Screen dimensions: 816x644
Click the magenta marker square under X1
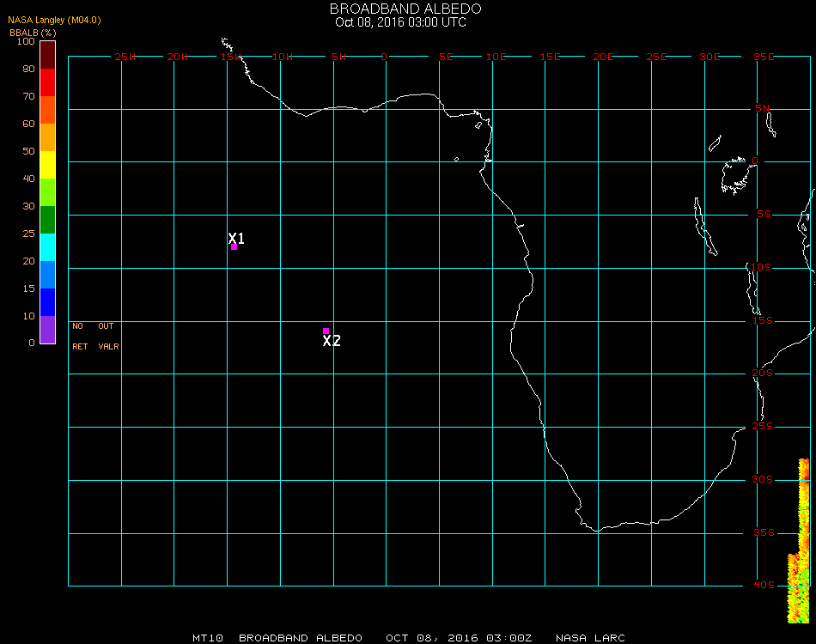[234, 247]
